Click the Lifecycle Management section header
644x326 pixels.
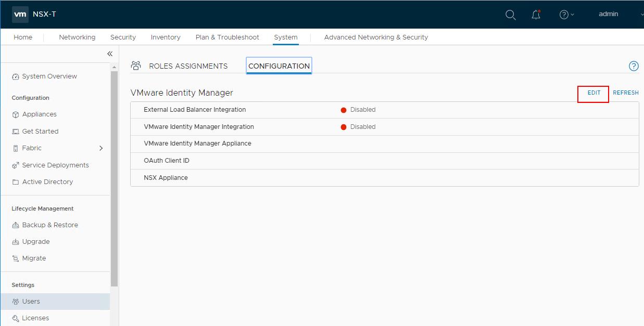point(43,208)
